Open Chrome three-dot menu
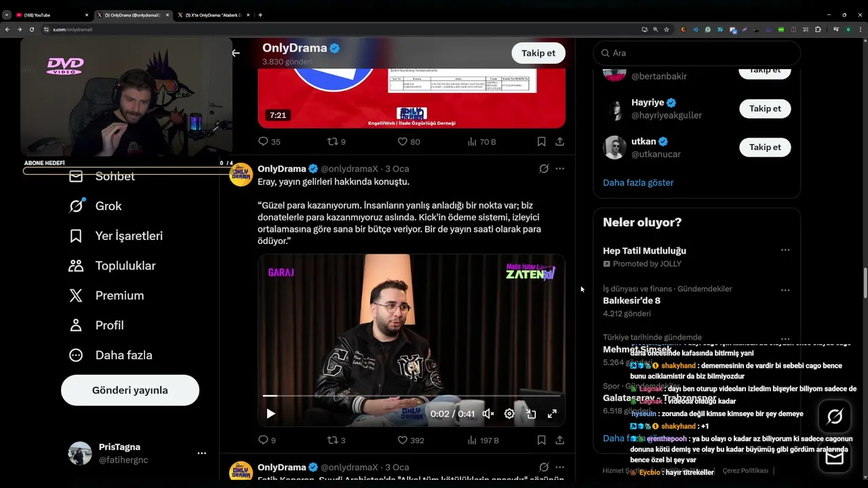This screenshot has height=488, width=868. [860, 29]
